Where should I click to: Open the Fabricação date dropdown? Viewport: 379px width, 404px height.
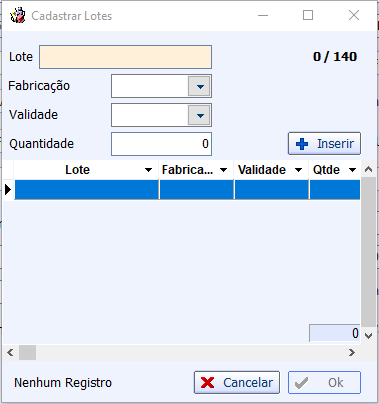199,86
